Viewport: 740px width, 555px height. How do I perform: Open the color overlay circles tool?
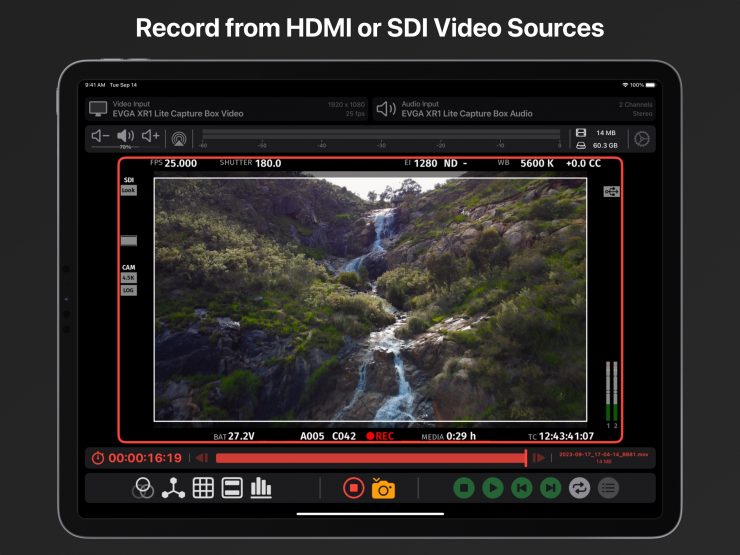[x=144, y=488]
